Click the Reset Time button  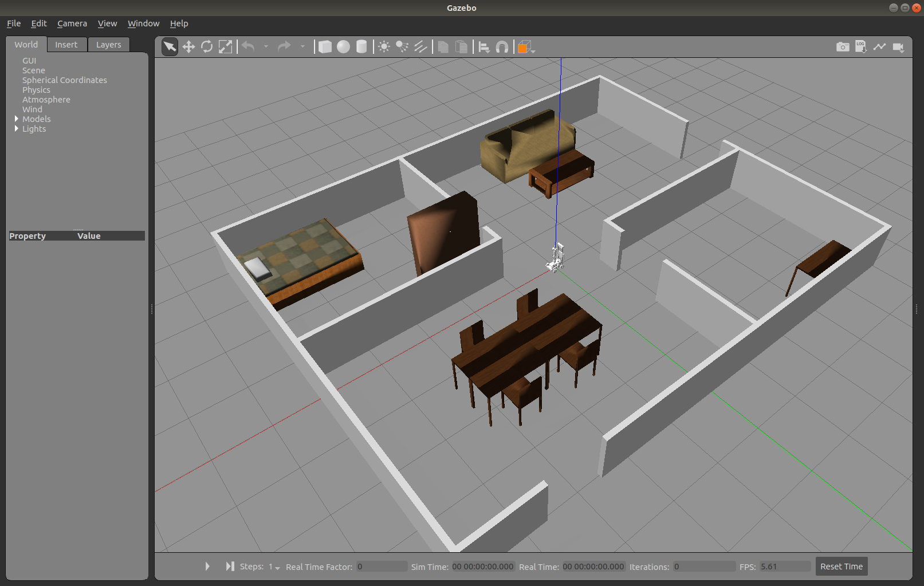click(x=841, y=566)
